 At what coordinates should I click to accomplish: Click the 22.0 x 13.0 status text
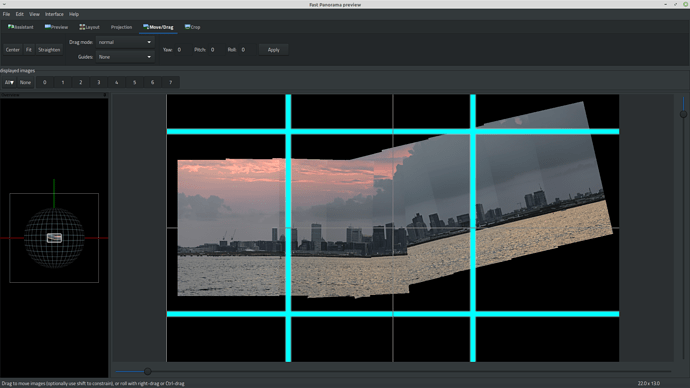[649, 383]
